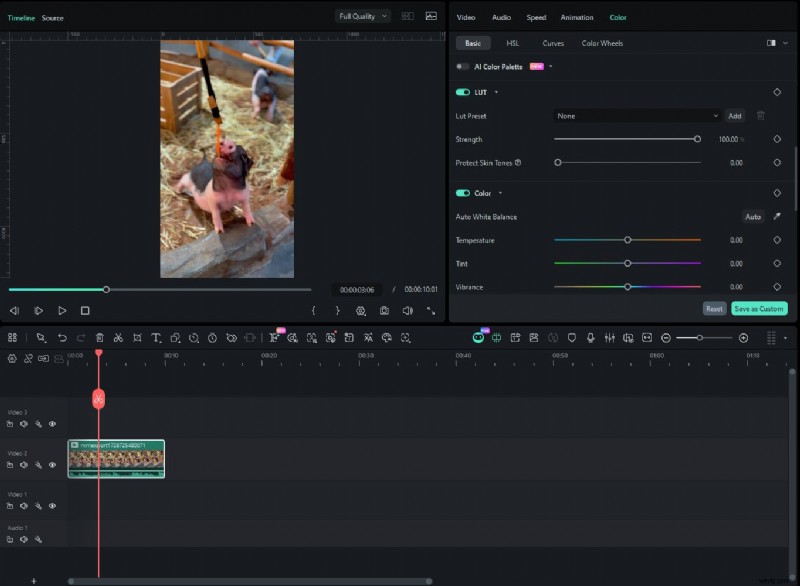Screen dimensions: 800x586
Task: Click the Speed Ramping clock icon
Action: (211, 337)
